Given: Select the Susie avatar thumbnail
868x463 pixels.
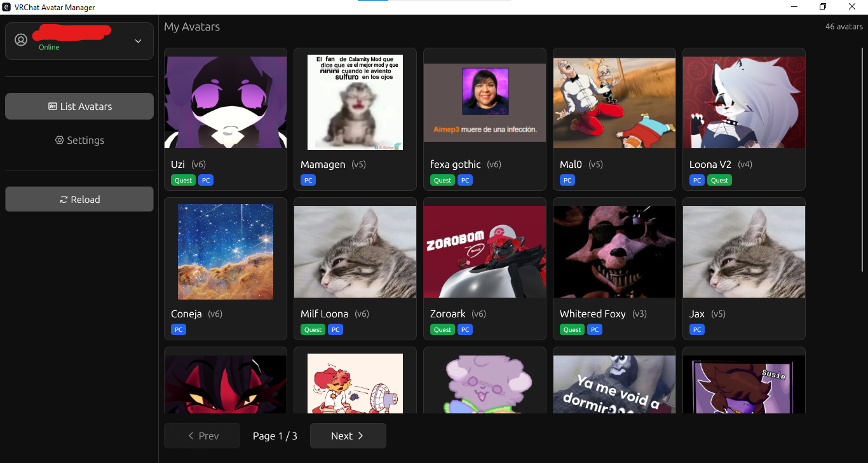Looking at the screenshot, I should coord(744,384).
